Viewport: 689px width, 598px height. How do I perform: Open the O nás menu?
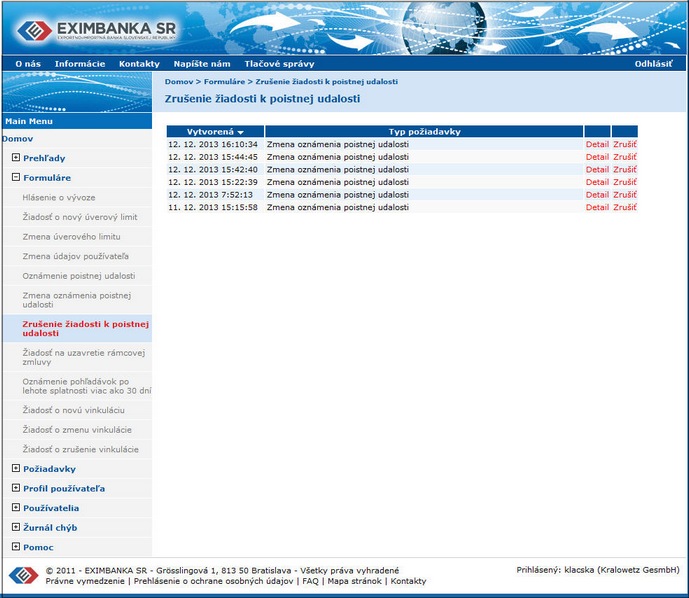pos(28,64)
